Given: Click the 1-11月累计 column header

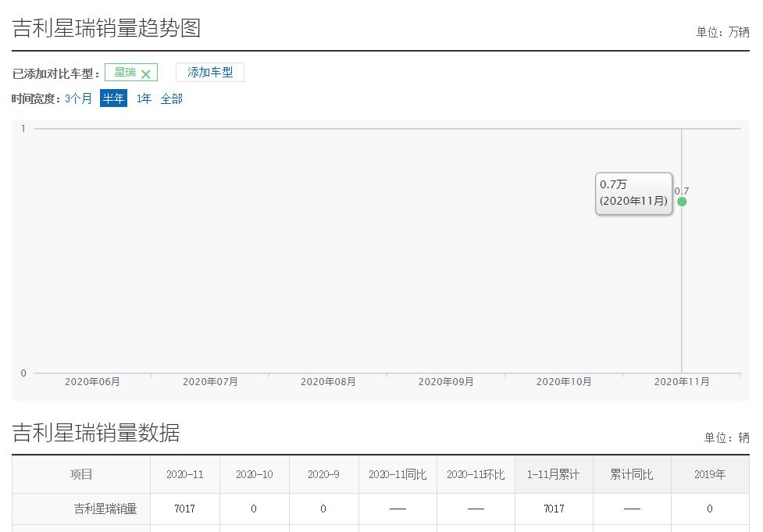Looking at the screenshot, I should tap(554, 474).
